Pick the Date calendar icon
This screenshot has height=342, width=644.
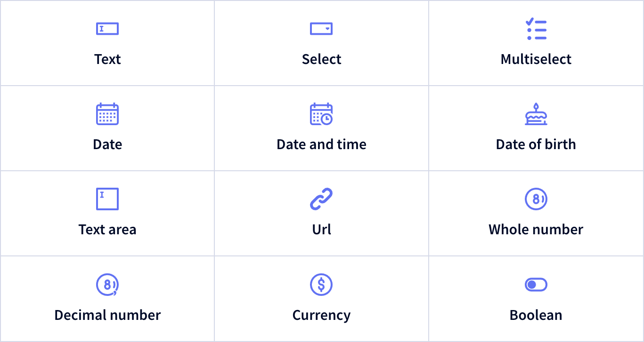107,114
